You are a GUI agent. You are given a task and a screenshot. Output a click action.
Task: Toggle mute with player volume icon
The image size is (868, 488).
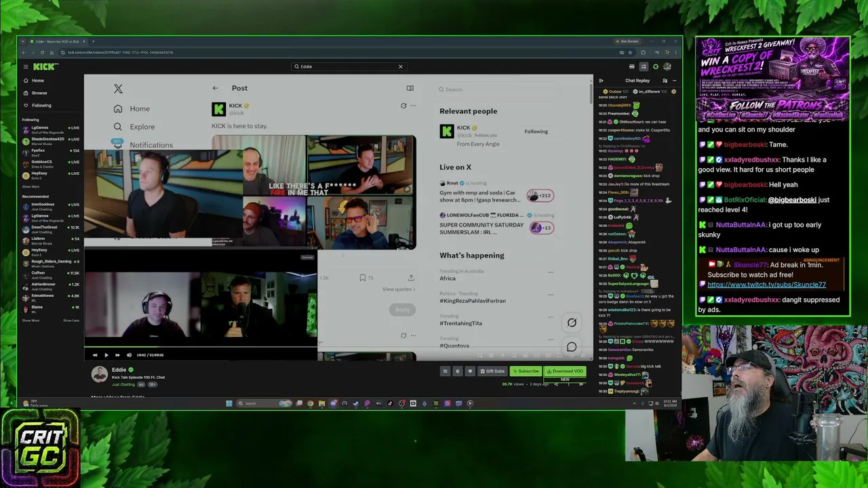(129, 355)
